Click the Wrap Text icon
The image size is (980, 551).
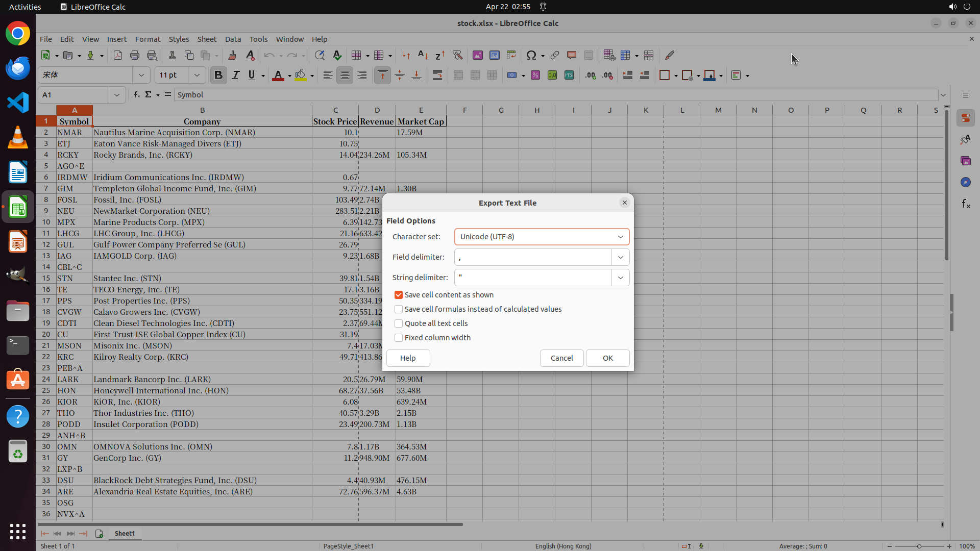coord(437,76)
